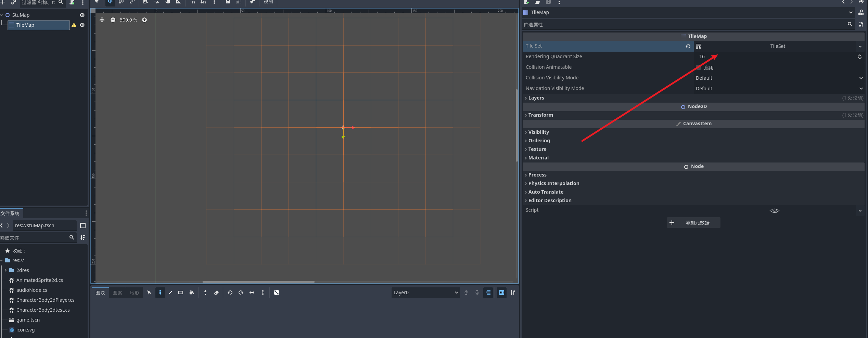The height and width of the screenshot is (338, 868).
Task: Activate the TileMap bucket fill tool
Action: (191, 292)
